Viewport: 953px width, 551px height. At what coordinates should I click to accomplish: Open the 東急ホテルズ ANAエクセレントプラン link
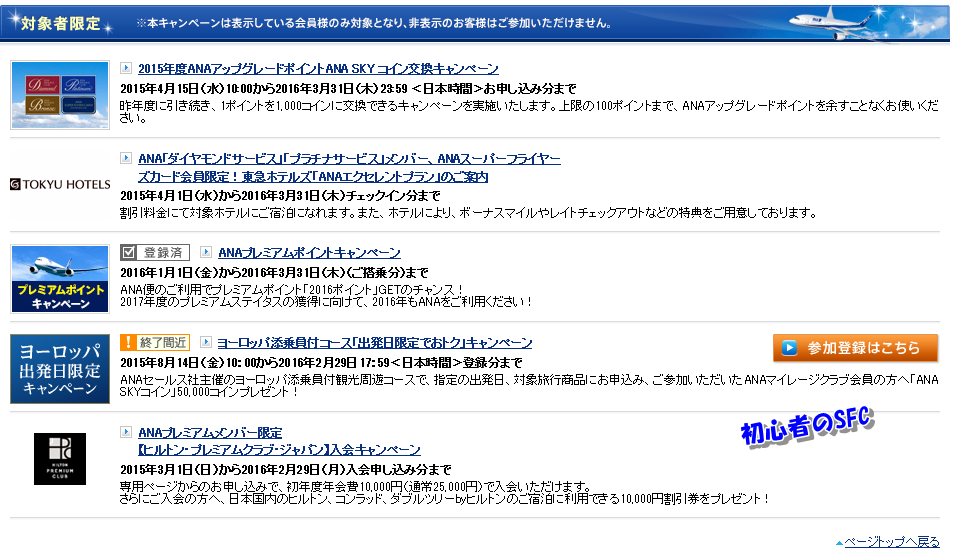coord(349,168)
